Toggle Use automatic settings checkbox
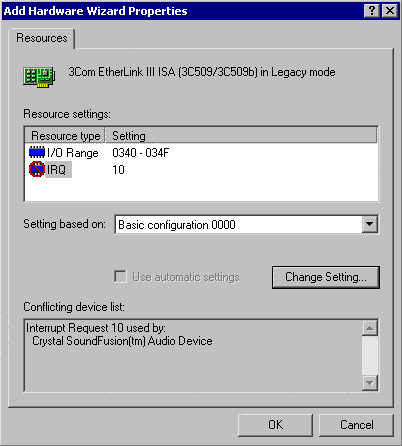 tap(120, 277)
